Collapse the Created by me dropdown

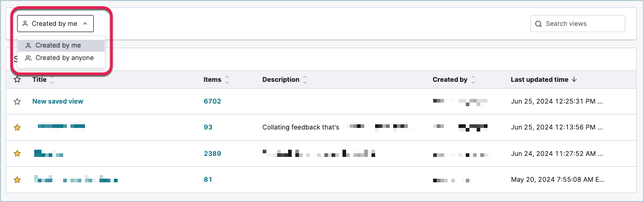(x=55, y=23)
